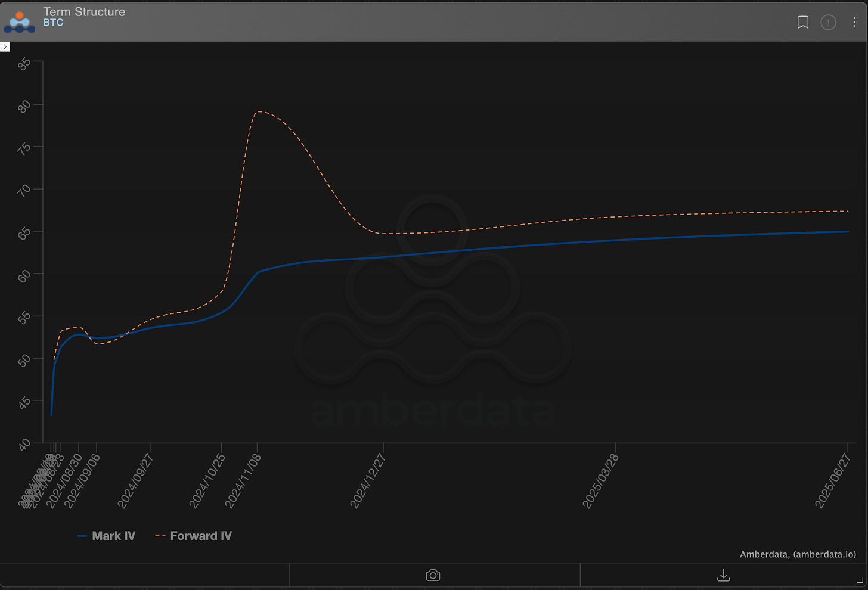
Task: Click the Forward IV peak near 79
Action: pos(258,111)
